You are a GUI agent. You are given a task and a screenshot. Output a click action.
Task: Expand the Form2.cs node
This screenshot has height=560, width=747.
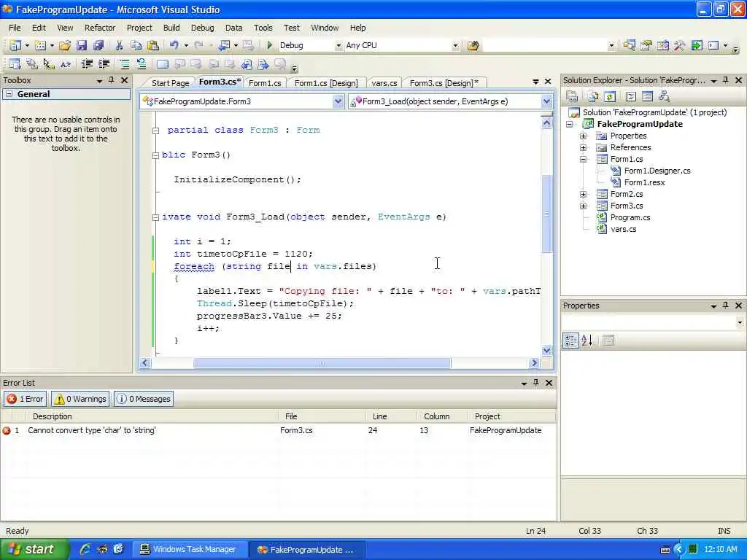pyautogui.click(x=583, y=194)
